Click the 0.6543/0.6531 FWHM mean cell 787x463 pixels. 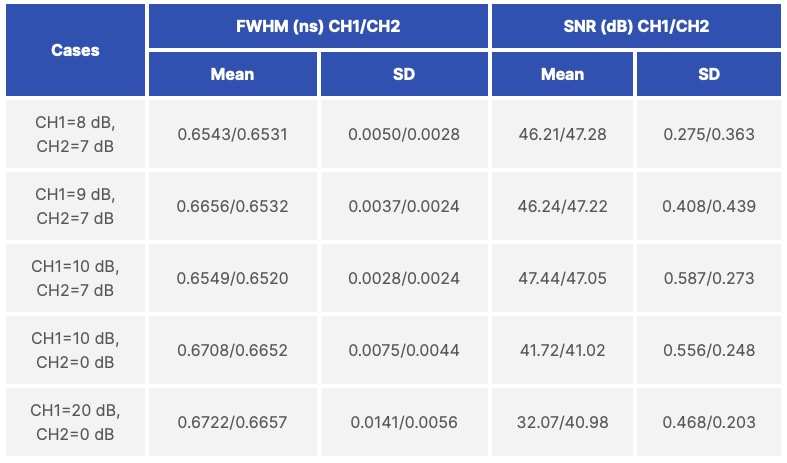coord(232,134)
